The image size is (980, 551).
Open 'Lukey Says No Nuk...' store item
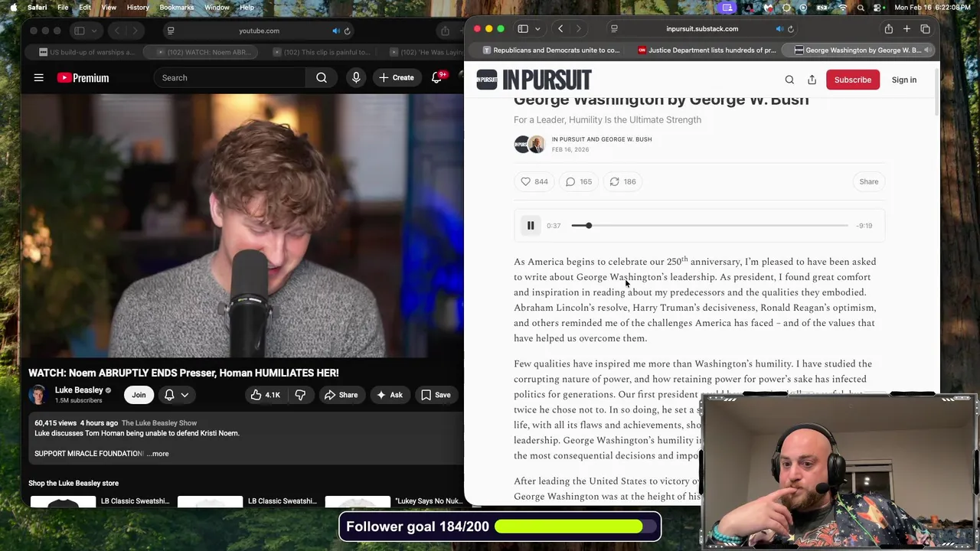(x=429, y=501)
